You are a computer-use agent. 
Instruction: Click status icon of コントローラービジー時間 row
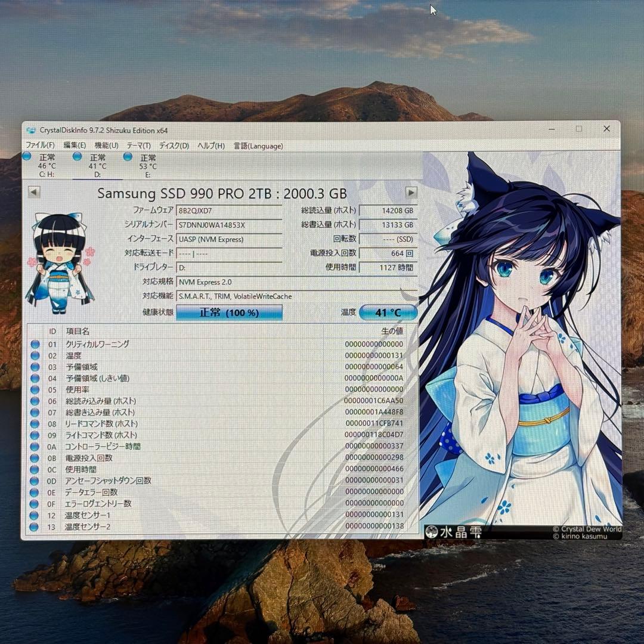point(35,447)
